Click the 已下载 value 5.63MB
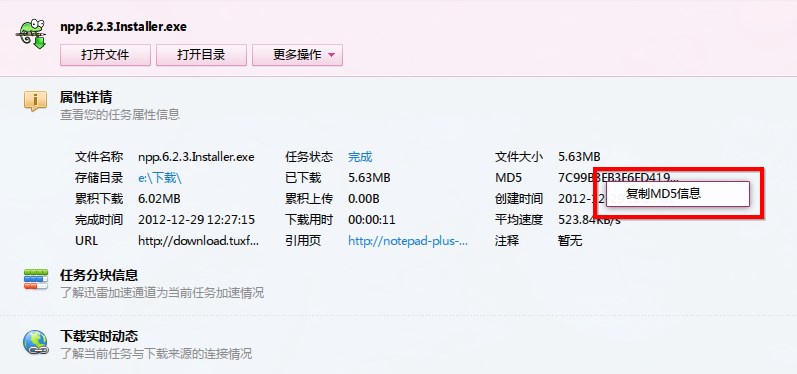797x374 pixels. (x=369, y=178)
